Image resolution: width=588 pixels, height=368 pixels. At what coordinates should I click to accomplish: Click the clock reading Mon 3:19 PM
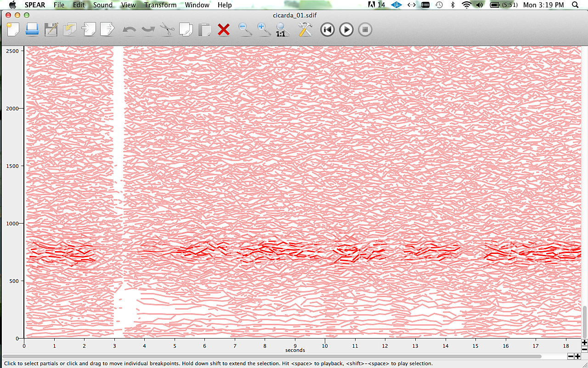[x=543, y=5]
